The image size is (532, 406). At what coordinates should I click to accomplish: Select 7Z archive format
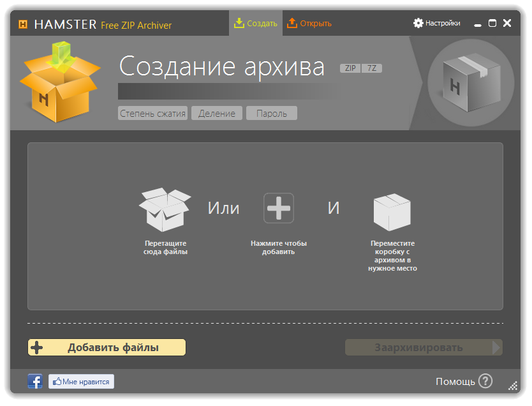(x=372, y=68)
